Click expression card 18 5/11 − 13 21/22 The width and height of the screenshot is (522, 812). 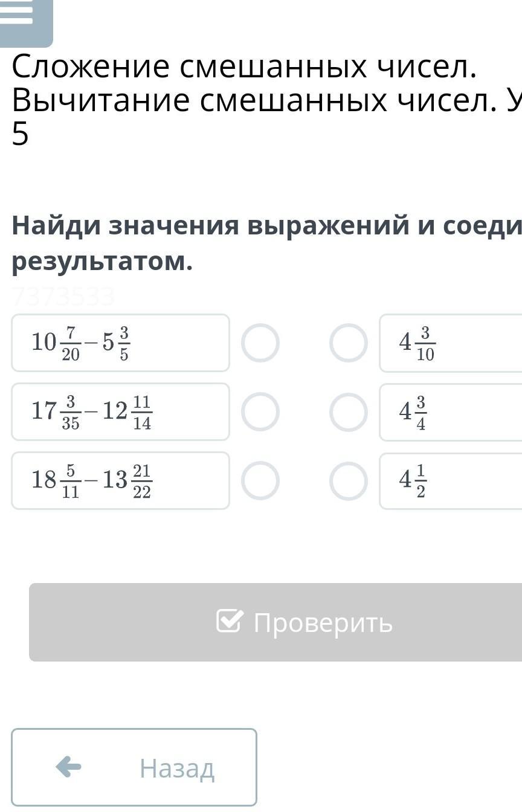pyautogui.click(x=120, y=480)
